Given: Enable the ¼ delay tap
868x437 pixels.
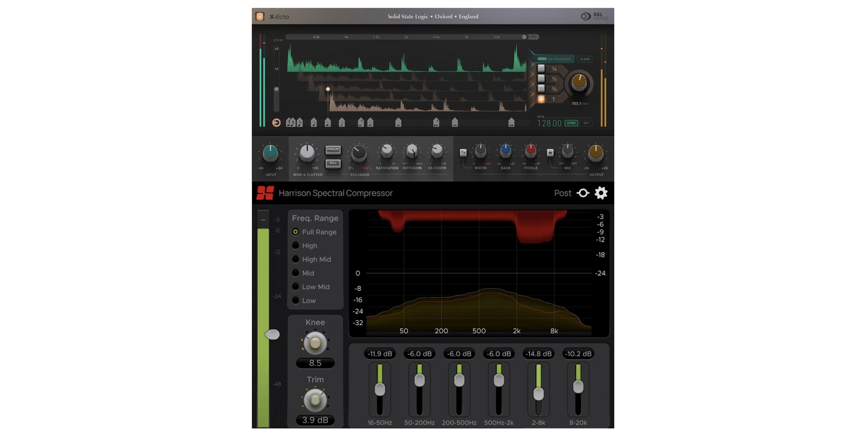Looking at the screenshot, I should coord(541,69).
